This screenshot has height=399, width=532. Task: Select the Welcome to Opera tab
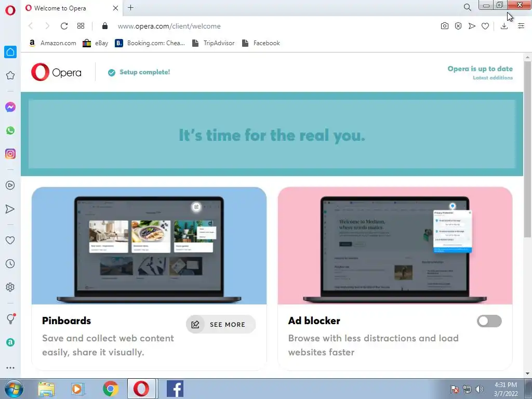coord(72,8)
